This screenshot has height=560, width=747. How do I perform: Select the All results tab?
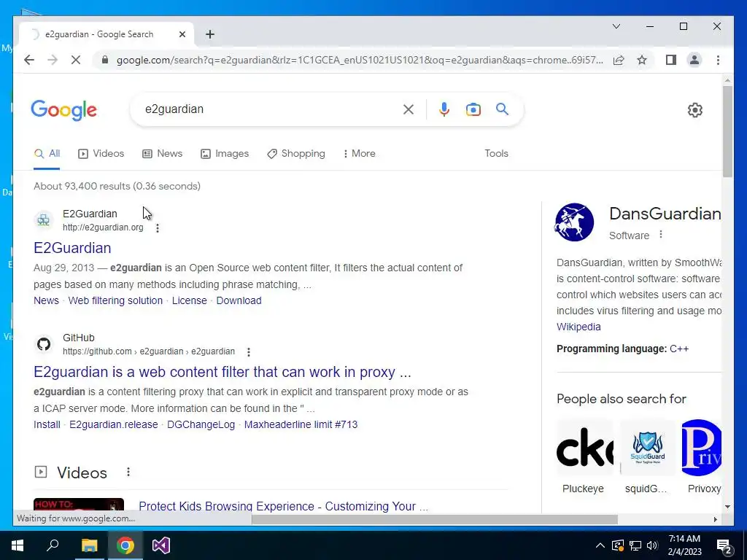tap(47, 153)
